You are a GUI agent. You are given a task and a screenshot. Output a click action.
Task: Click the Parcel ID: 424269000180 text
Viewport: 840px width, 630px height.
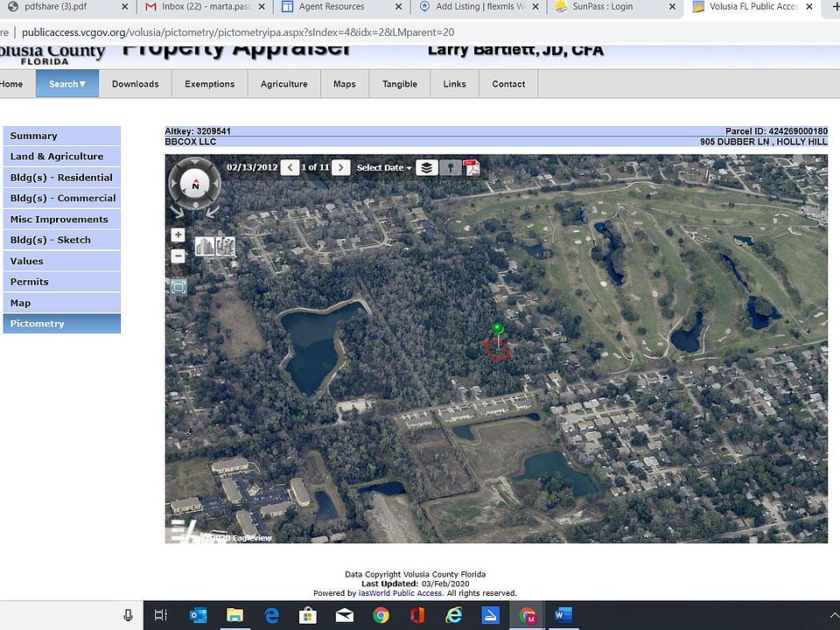point(776,131)
